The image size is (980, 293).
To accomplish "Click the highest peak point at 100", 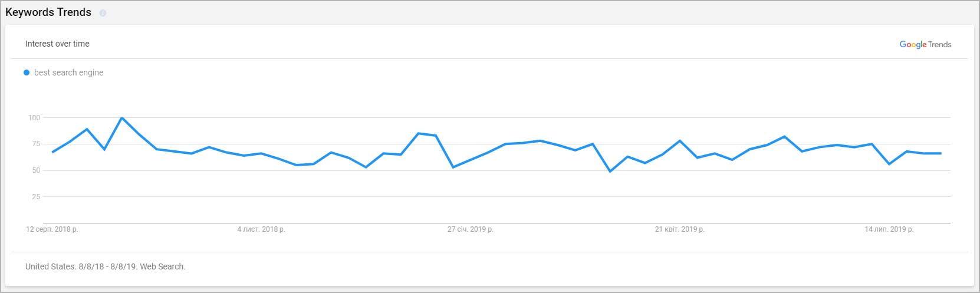I will [x=121, y=118].
